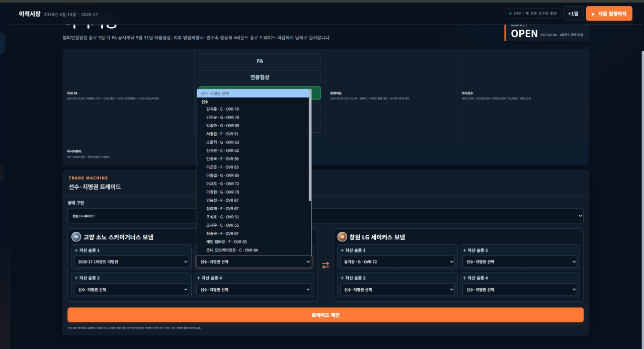
Task: Select 강지훈 · C · OVR 70 from list
Action: [253, 109]
